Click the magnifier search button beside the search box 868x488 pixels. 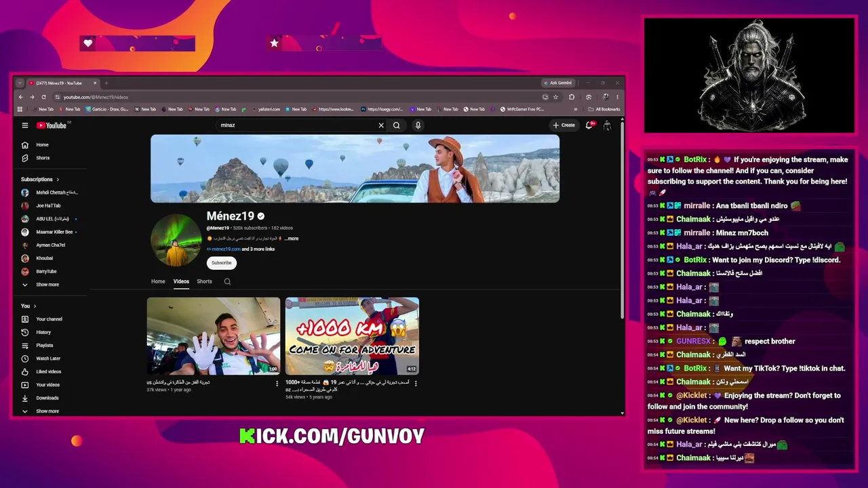click(397, 125)
